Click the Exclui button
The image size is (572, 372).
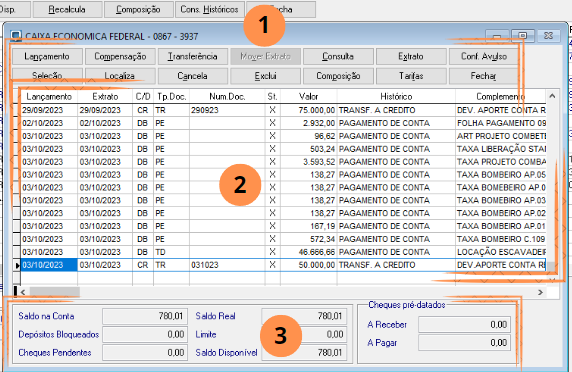(x=266, y=76)
